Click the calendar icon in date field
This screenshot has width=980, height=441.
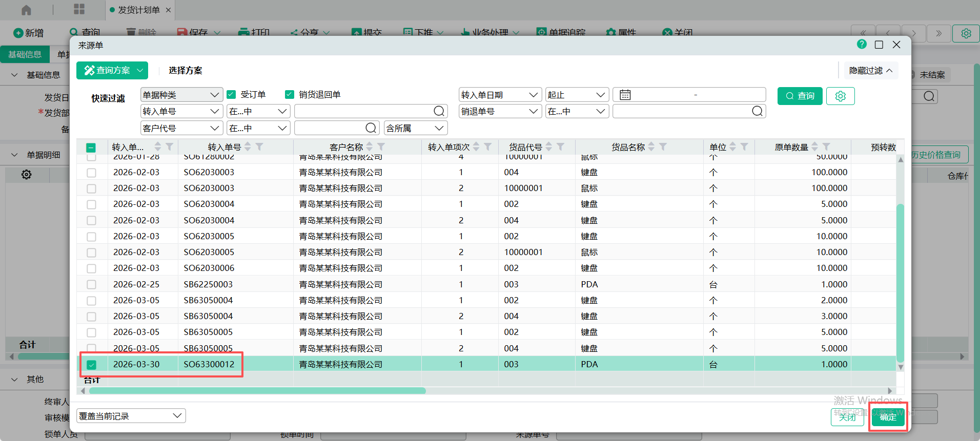pyautogui.click(x=625, y=95)
